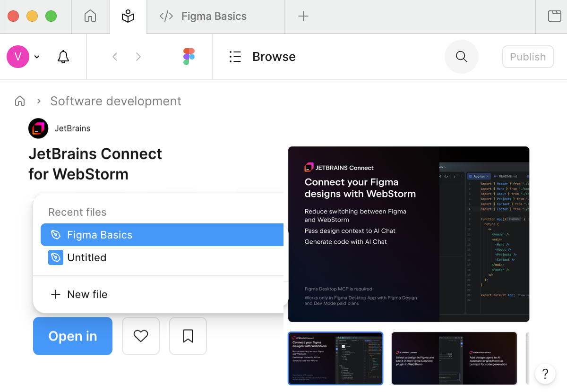Open a new tab with plus icon

pos(303,17)
